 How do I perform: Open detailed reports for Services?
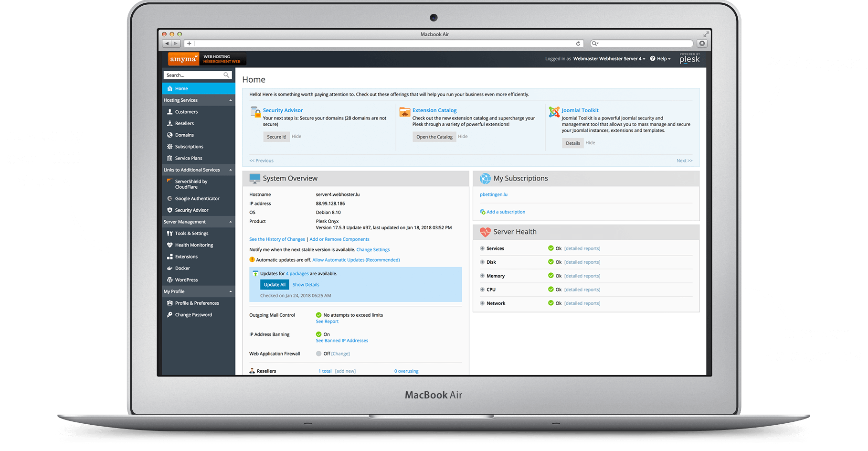(x=582, y=248)
